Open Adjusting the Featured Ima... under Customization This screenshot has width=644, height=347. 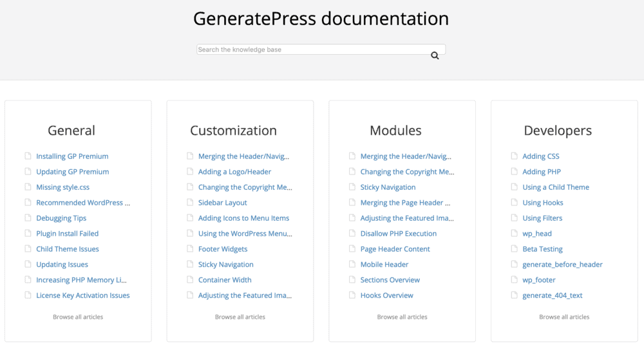[x=245, y=295]
